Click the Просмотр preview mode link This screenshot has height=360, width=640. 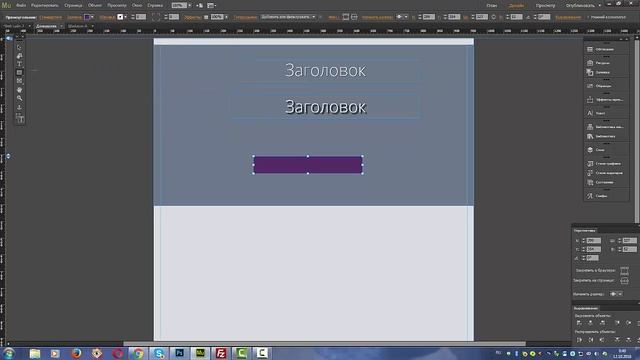point(545,5)
